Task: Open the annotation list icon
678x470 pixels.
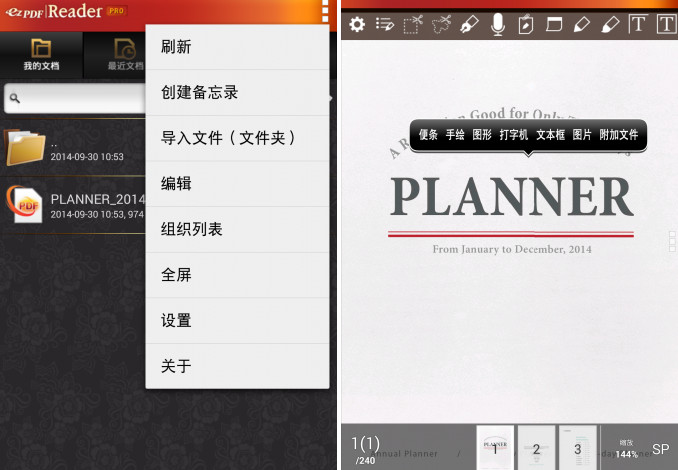Action: (x=385, y=25)
